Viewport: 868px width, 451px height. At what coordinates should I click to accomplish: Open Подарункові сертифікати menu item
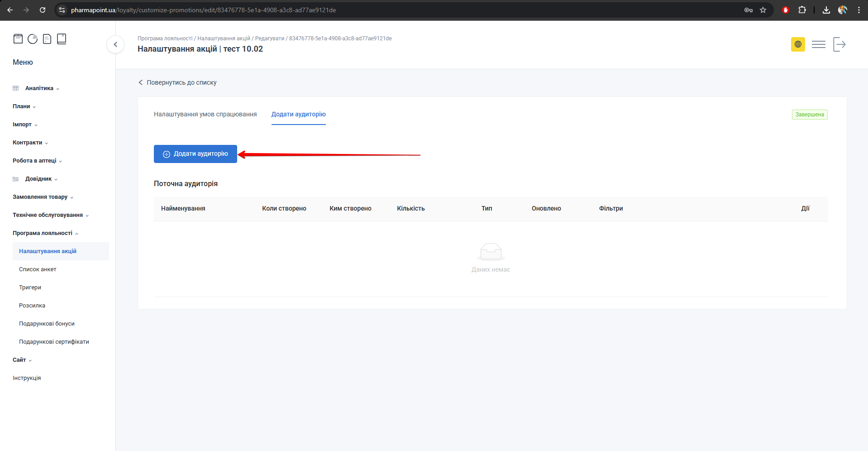pyautogui.click(x=54, y=342)
